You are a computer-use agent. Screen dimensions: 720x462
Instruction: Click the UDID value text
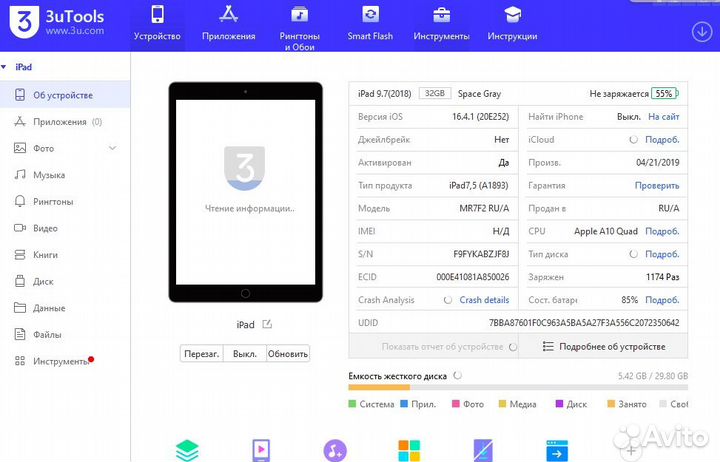(584, 323)
